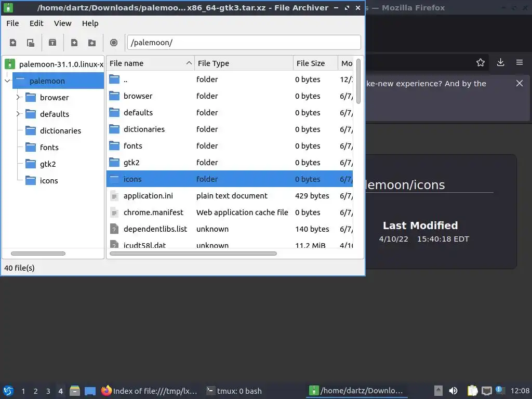
Task: Open the clipboard manager tray icon
Action: [472, 391]
